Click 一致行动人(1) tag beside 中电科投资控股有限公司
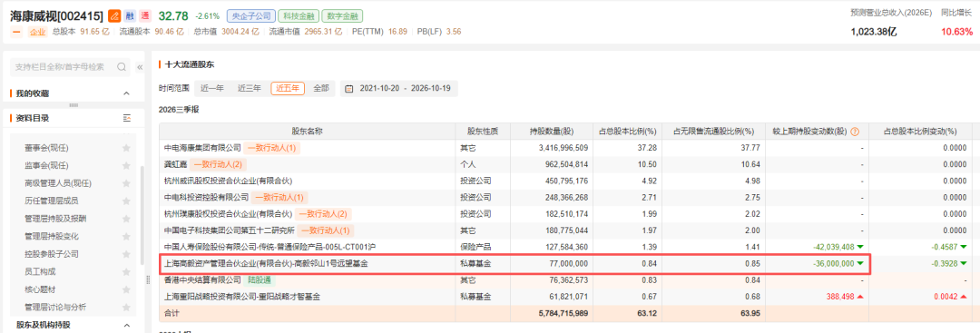 (x=279, y=198)
